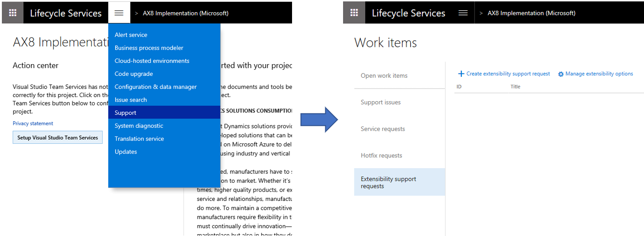The height and width of the screenshot is (236, 644).
Task: Click Setup Visual Studio Team Services button
Action: click(58, 138)
